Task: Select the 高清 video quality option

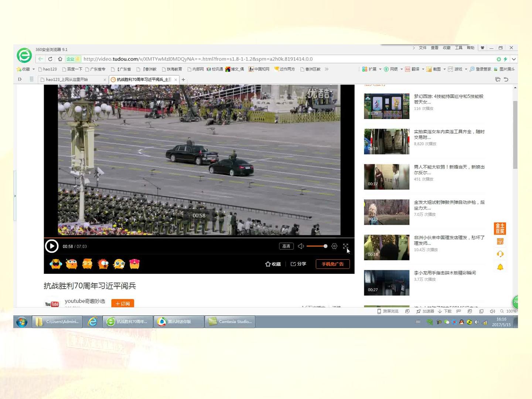Action: (286, 246)
